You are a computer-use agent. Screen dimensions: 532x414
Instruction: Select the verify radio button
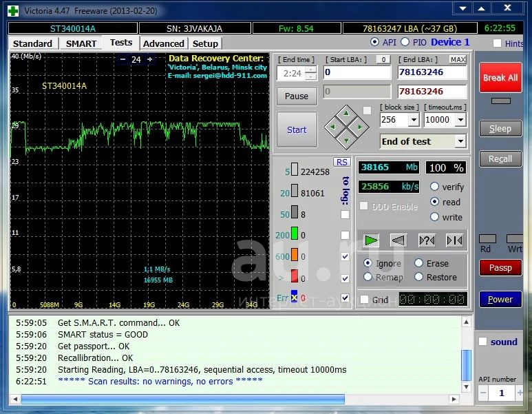click(x=435, y=187)
